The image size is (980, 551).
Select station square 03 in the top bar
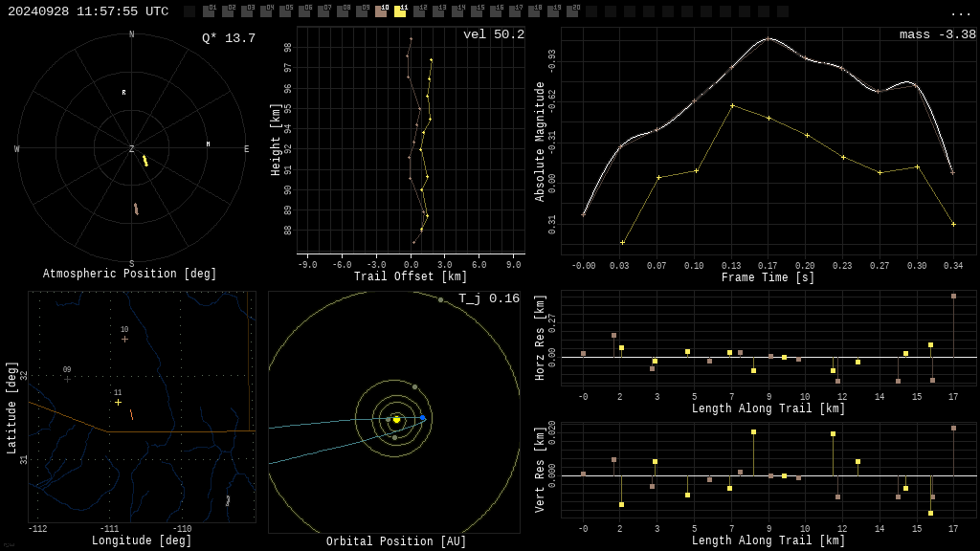[x=247, y=11]
